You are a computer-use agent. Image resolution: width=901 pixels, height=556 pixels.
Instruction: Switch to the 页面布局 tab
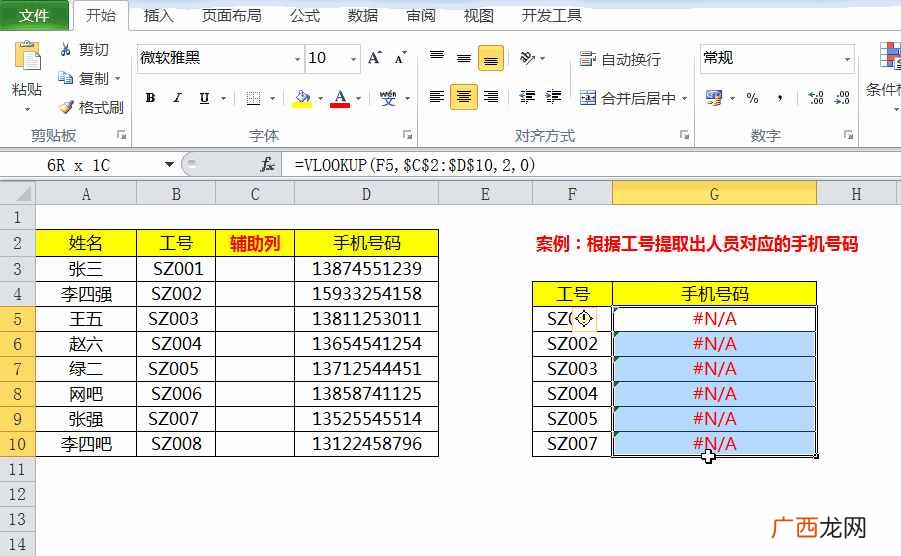tap(232, 16)
